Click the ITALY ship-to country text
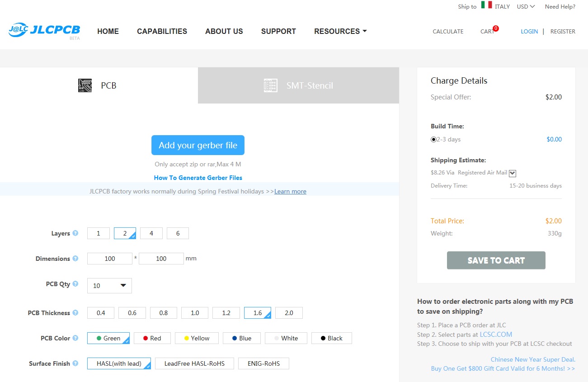 [502, 6]
